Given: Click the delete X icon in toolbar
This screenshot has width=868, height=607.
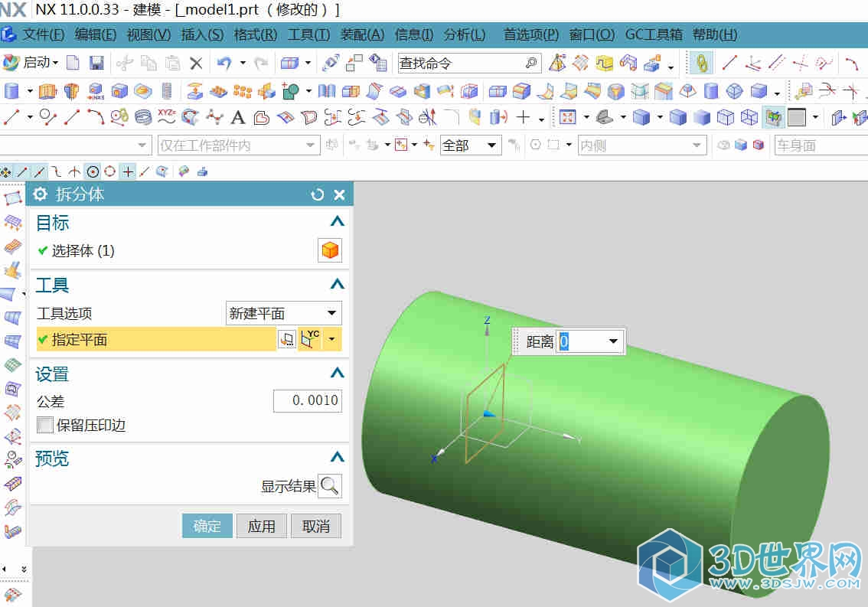Looking at the screenshot, I should 196,63.
